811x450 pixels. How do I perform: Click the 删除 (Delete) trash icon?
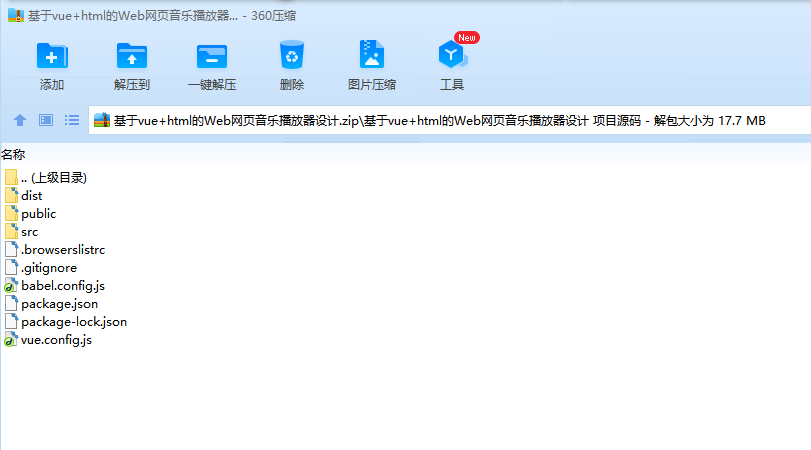coord(292,55)
